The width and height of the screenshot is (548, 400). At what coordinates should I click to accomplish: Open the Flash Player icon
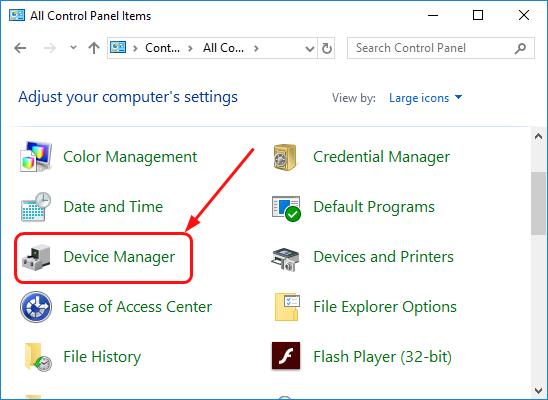pyautogui.click(x=286, y=356)
